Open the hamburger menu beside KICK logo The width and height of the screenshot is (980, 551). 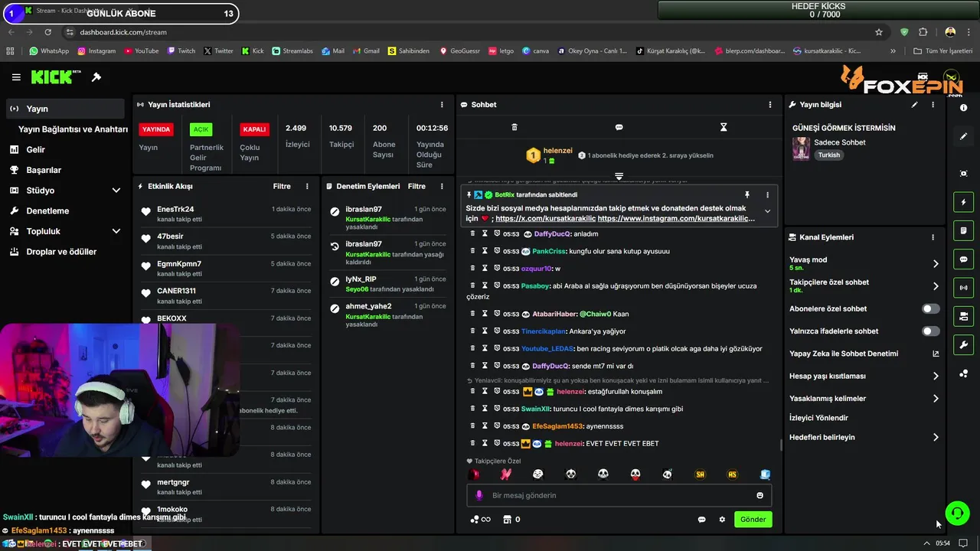(16, 77)
